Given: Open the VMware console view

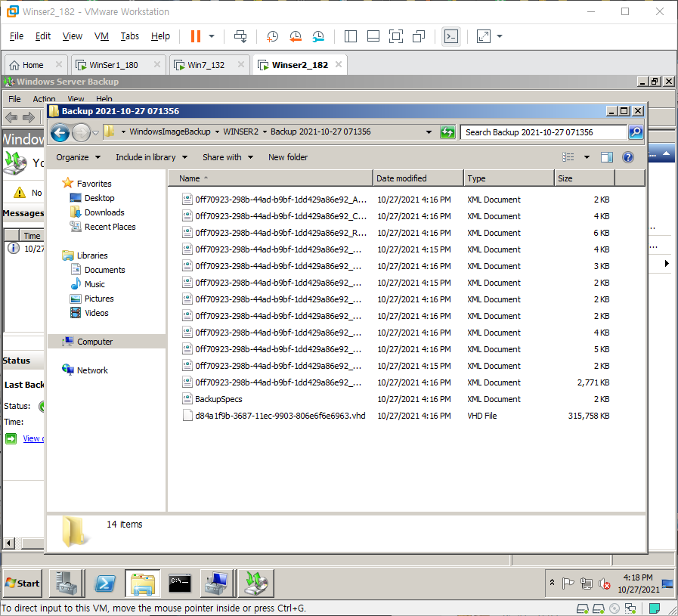Looking at the screenshot, I should point(451,36).
